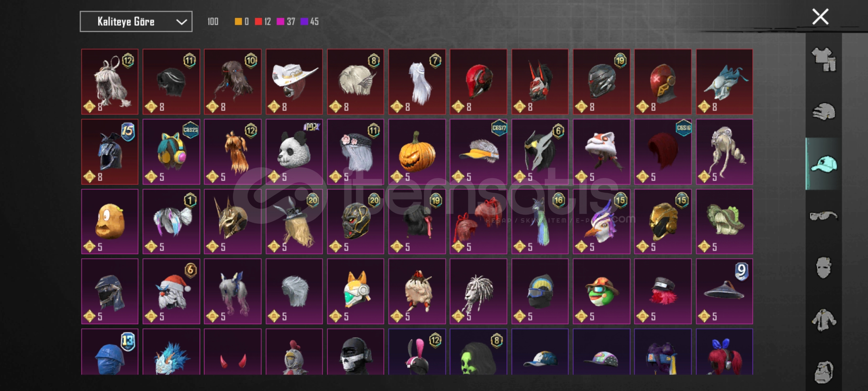Select the cyan cap headwear category tab
868x391 pixels.
pyautogui.click(x=824, y=164)
